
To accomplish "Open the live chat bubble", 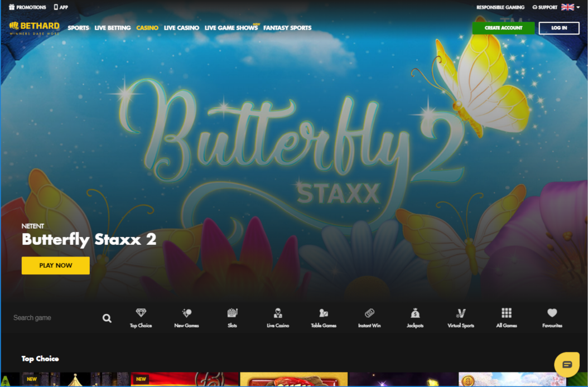I will [x=567, y=364].
